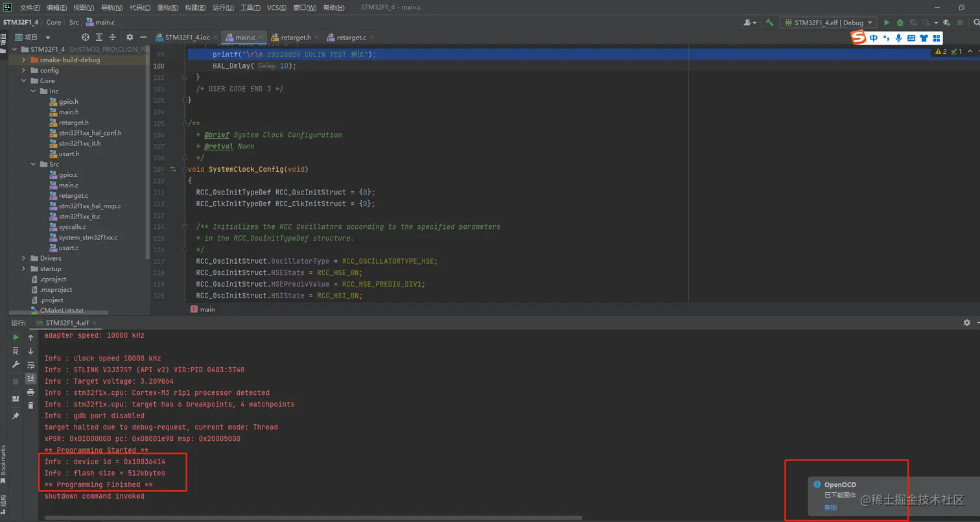Rerun using the green play in Run panel

coord(16,337)
